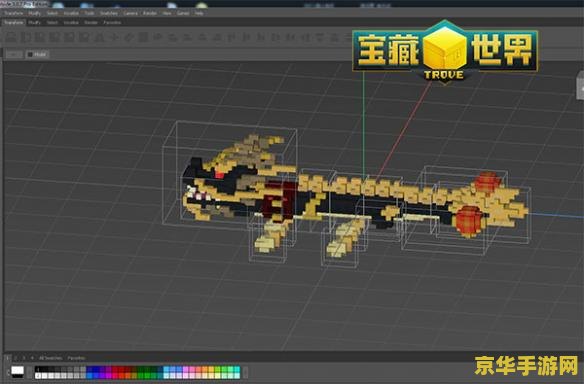Screen dimensions: 584x384
Task: Open the Camera menu in the menu bar
Action: click(130, 13)
